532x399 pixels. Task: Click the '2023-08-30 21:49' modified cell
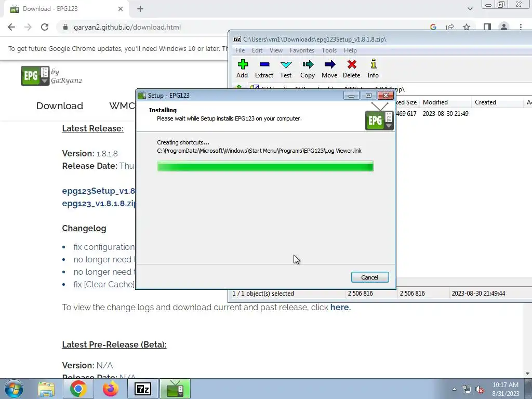pyautogui.click(x=445, y=114)
